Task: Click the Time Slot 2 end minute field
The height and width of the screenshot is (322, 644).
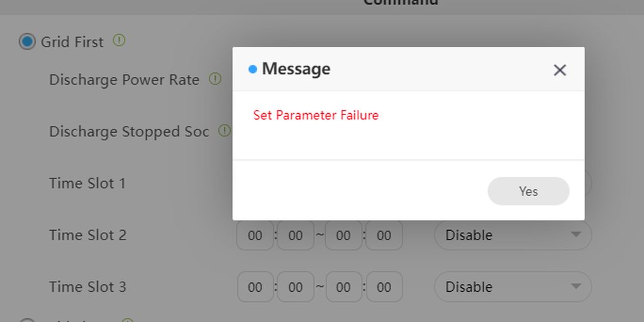Action: point(384,236)
